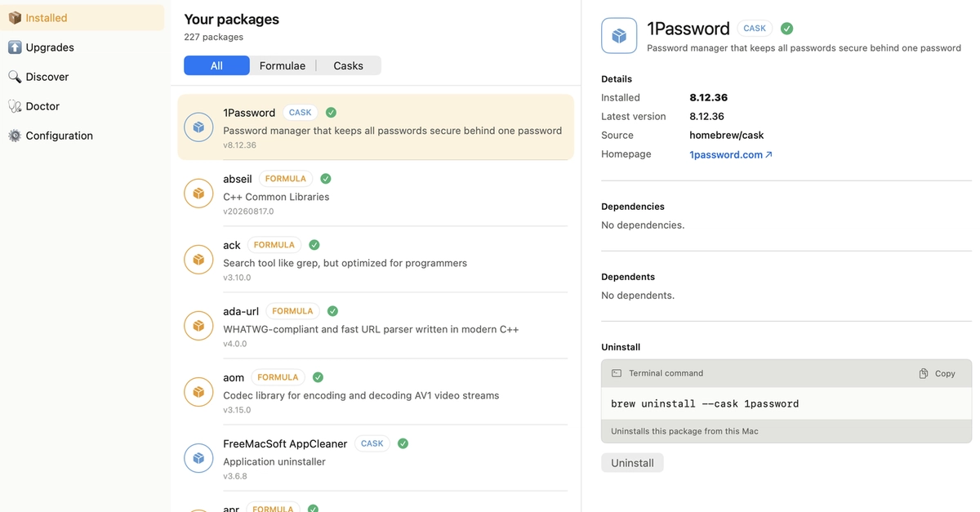Click the 1Password package icon in list
Image resolution: width=980 pixels, height=512 pixels.
(x=198, y=127)
